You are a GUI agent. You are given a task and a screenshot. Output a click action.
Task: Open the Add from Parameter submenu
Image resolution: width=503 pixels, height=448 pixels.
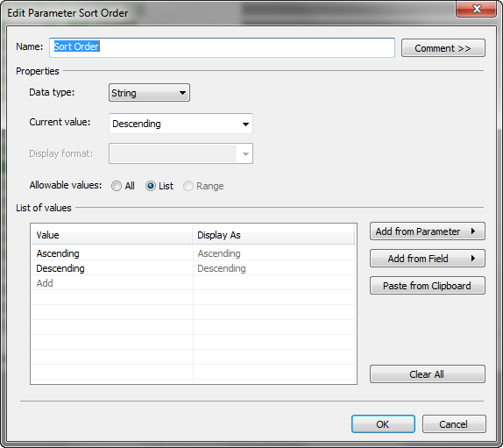pos(428,231)
